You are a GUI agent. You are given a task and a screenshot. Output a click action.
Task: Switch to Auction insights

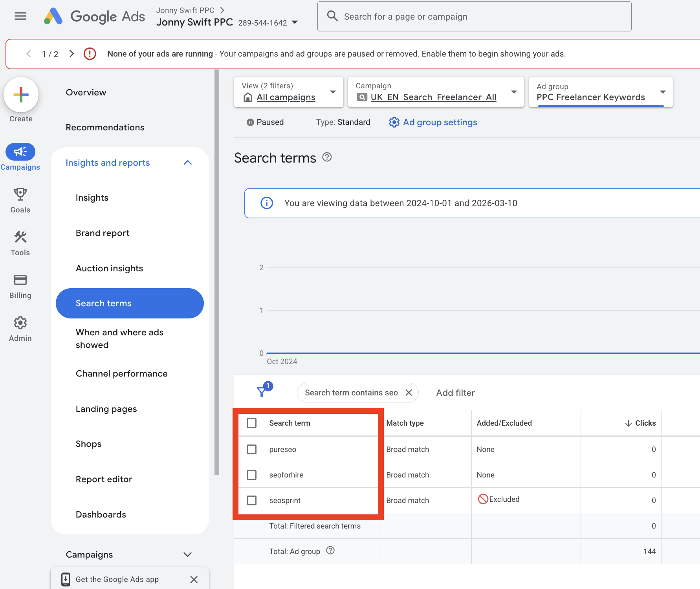[109, 268]
